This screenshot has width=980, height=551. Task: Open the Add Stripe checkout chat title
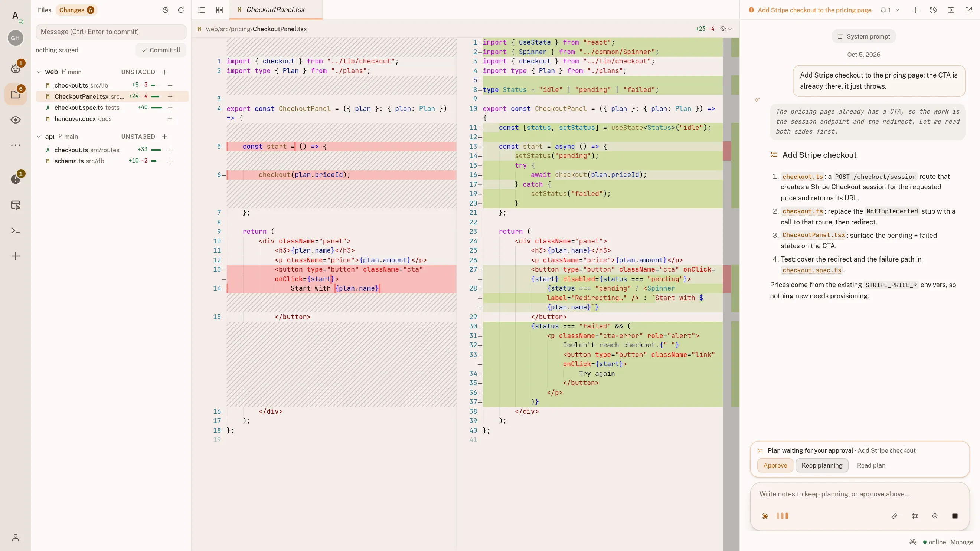[x=814, y=10]
